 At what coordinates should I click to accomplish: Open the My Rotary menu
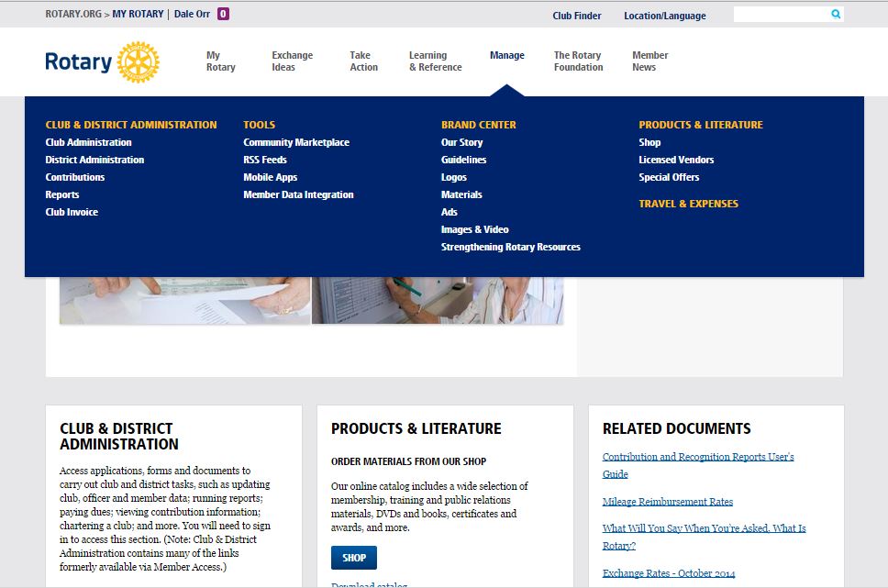click(221, 61)
